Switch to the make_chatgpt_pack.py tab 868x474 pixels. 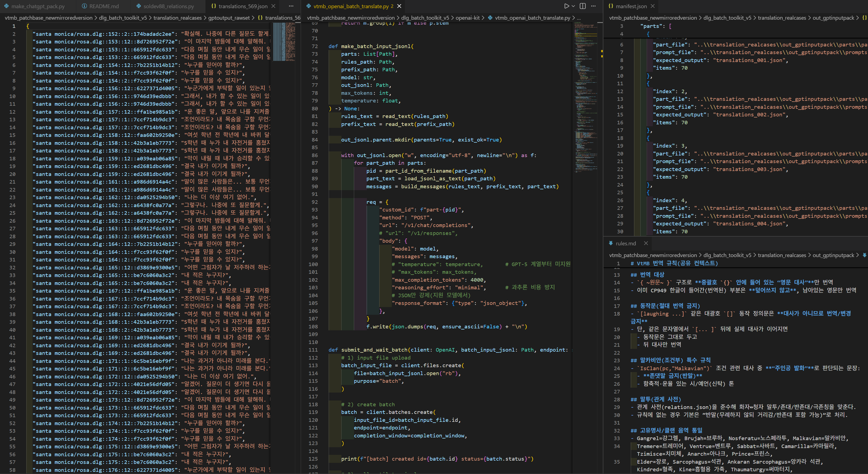[38, 6]
